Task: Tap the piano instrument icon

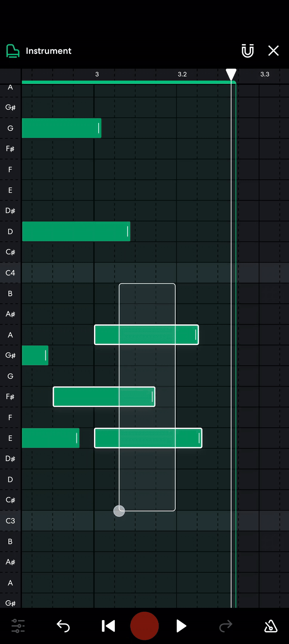Action: pyautogui.click(x=13, y=51)
